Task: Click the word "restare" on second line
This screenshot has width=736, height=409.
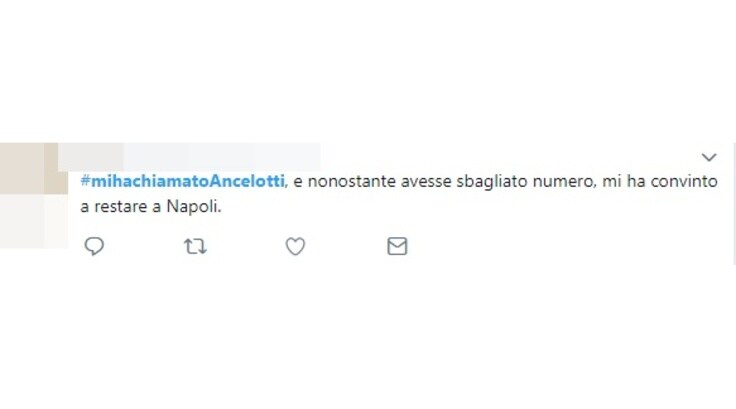Action: click(x=121, y=207)
